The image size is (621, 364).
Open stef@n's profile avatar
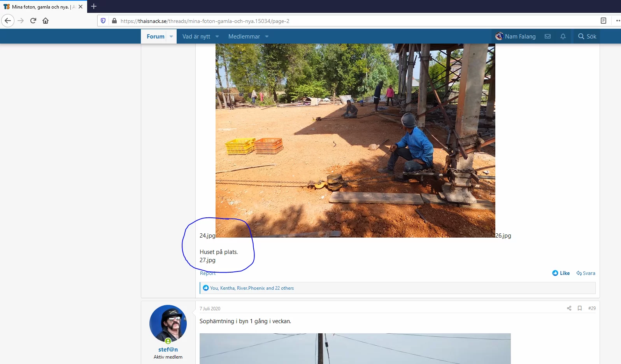tap(168, 323)
